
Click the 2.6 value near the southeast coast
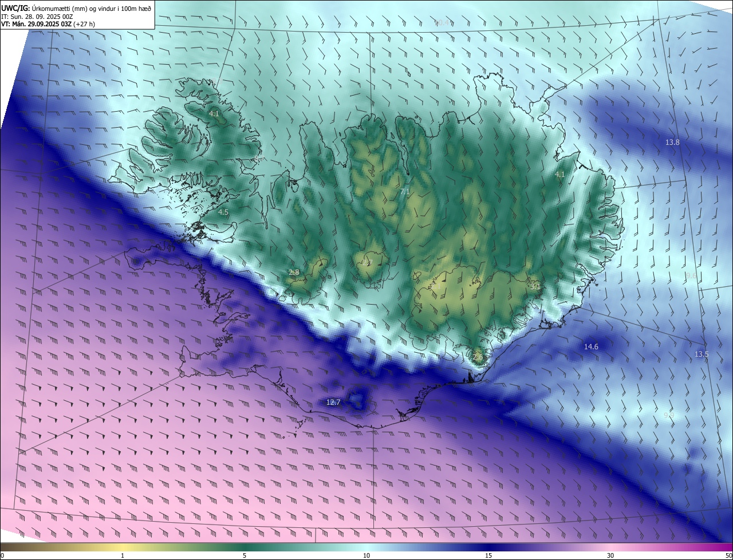478,357
